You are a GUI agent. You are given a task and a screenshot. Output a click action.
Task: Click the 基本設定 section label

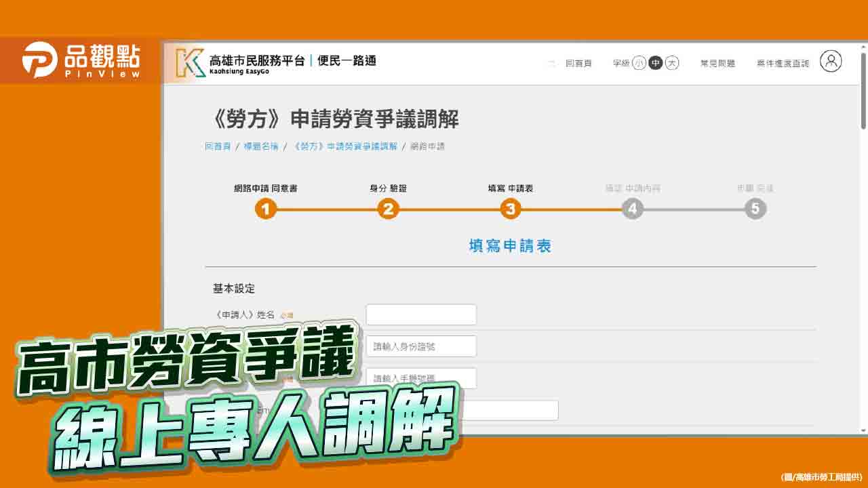pos(234,289)
